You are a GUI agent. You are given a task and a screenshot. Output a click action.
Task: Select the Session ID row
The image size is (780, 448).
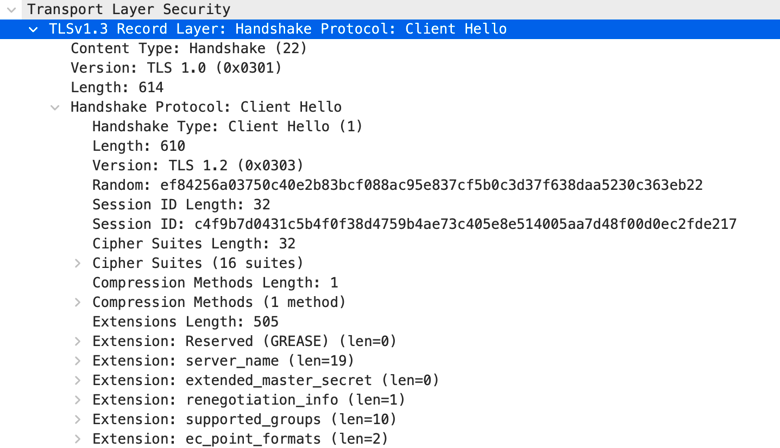pos(390,224)
